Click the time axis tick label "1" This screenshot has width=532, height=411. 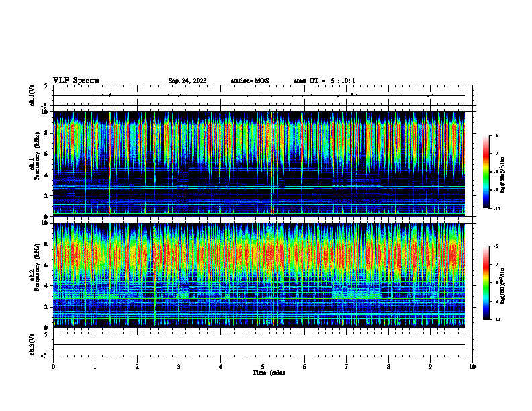[95, 367]
